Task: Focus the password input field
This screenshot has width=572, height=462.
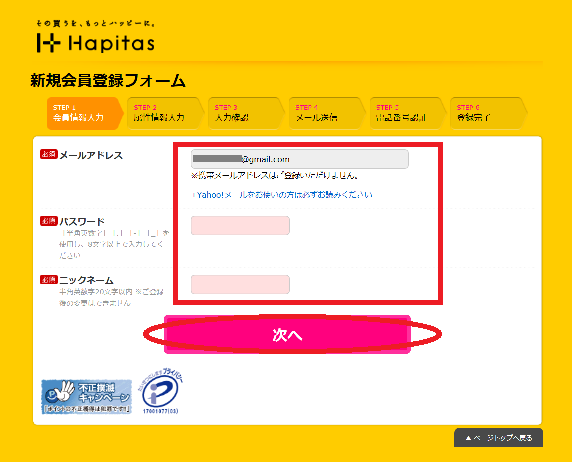Action: [x=240, y=226]
